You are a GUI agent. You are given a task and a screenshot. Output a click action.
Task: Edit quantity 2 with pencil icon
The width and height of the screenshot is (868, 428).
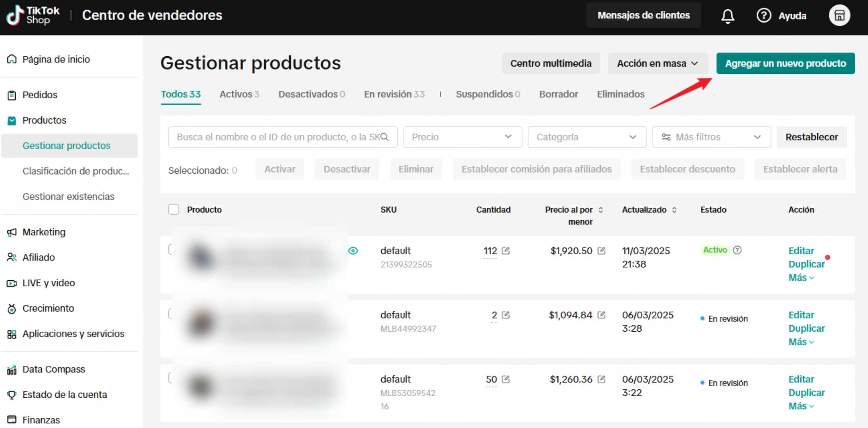point(506,315)
